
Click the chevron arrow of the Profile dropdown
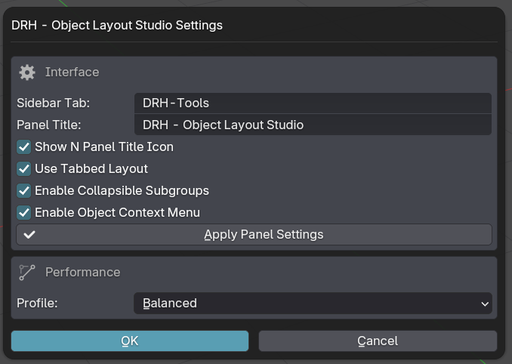point(485,304)
